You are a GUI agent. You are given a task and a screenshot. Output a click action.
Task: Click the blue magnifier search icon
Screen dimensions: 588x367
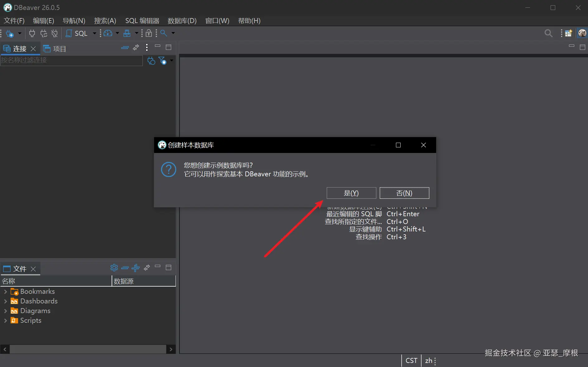tap(164, 33)
